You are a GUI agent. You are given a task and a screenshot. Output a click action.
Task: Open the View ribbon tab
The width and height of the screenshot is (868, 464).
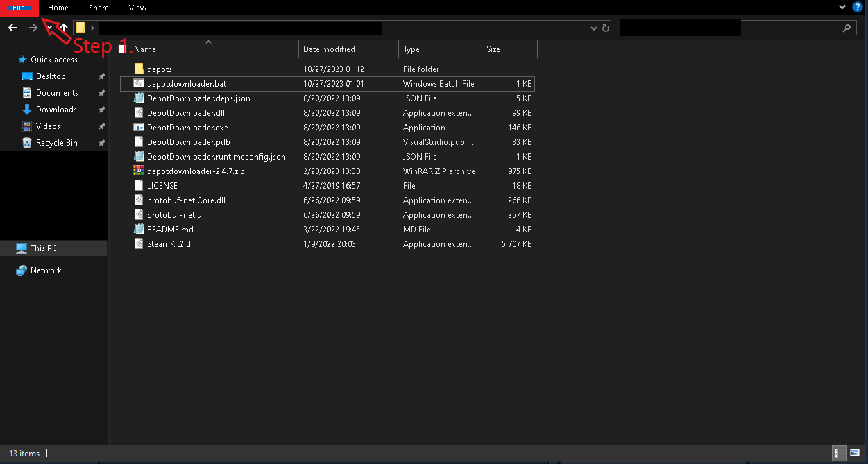click(137, 8)
